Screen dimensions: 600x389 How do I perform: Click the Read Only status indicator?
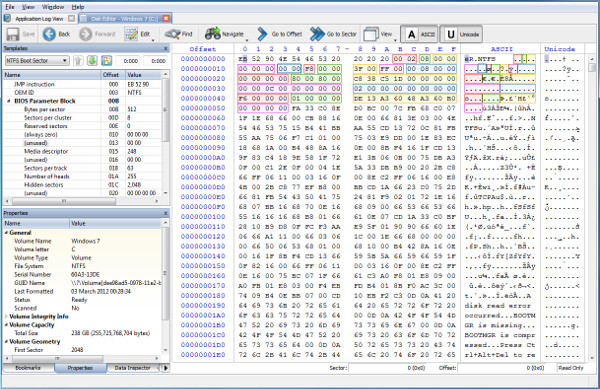(571, 368)
